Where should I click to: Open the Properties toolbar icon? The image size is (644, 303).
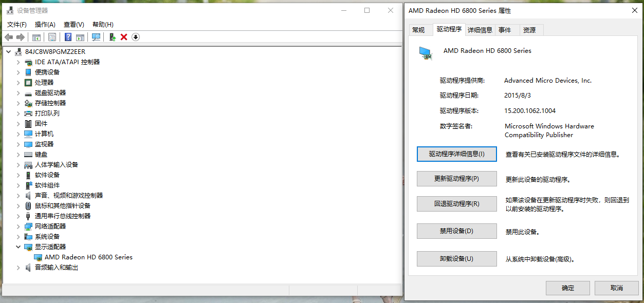tap(52, 37)
